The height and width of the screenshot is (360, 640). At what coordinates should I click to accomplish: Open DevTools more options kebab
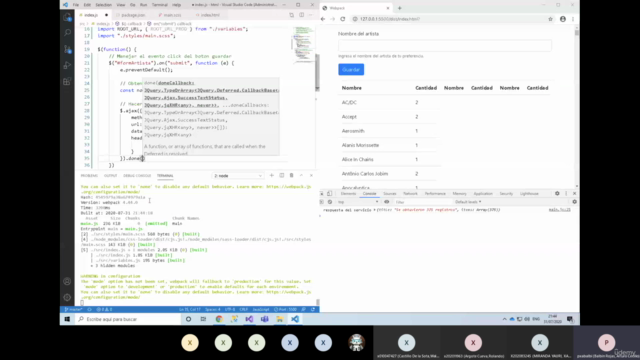[566, 193]
